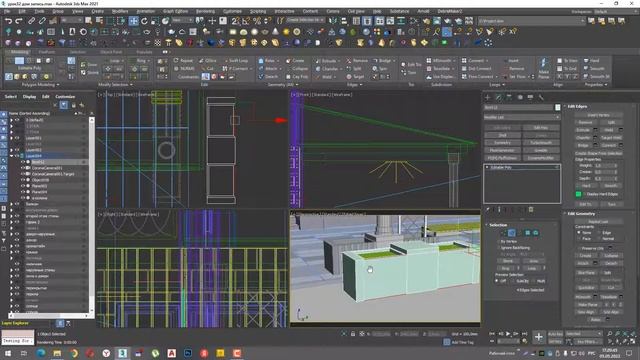Activate the Select and Link tool
The width and height of the screenshot is (640, 360).
click(31, 20)
